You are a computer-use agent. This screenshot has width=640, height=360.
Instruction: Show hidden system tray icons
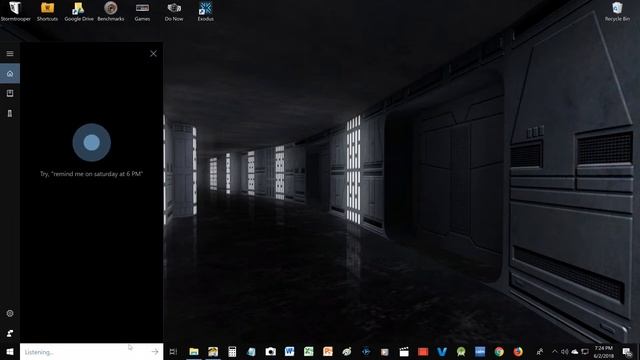tap(555, 351)
